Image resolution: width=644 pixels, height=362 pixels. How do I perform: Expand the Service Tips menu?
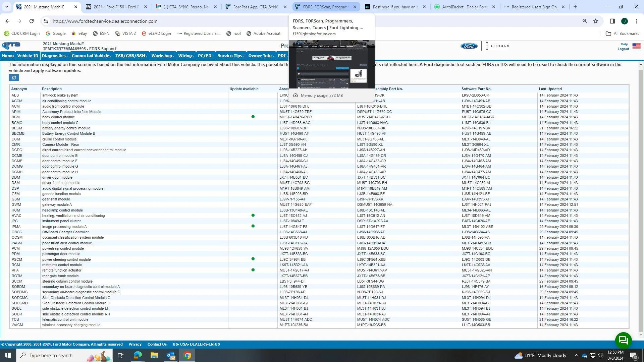click(231, 56)
